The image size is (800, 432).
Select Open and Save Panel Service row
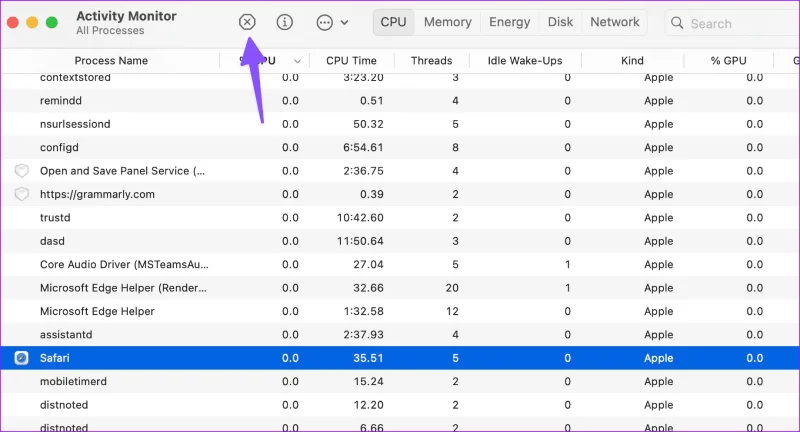pos(400,171)
